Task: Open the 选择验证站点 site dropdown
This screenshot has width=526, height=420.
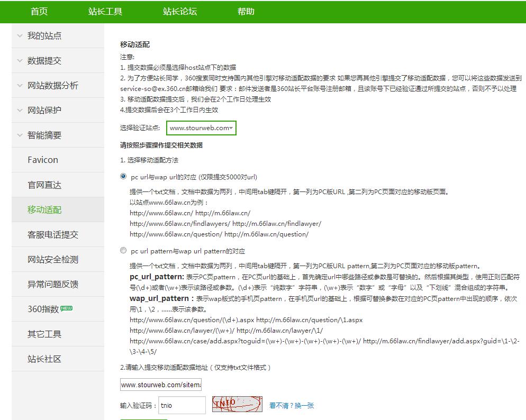Action: (x=201, y=127)
